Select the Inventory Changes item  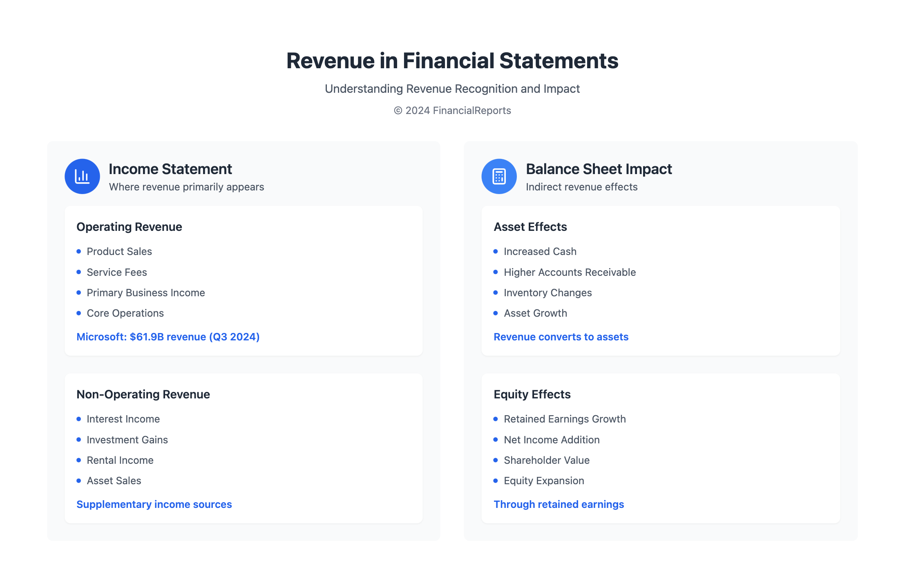click(547, 293)
